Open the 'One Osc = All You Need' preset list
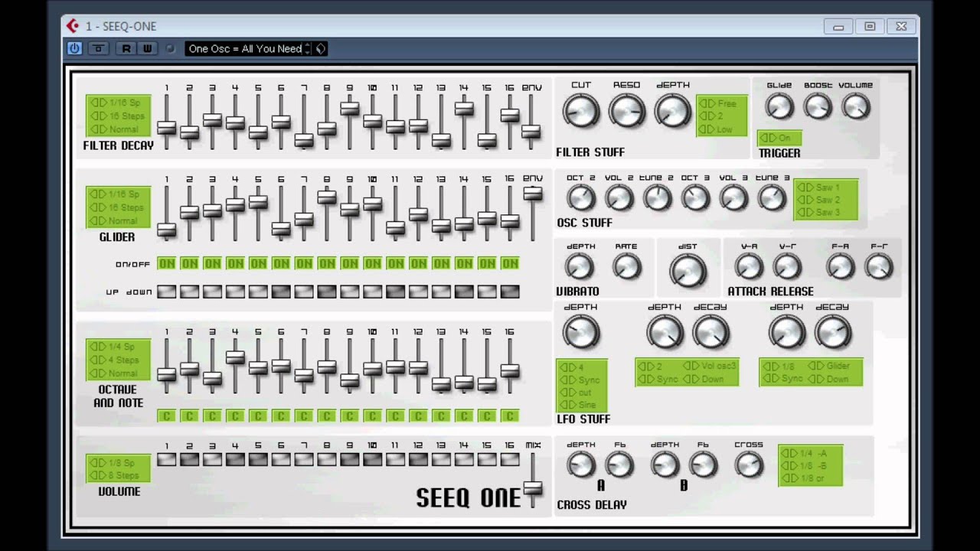 click(x=245, y=48)
